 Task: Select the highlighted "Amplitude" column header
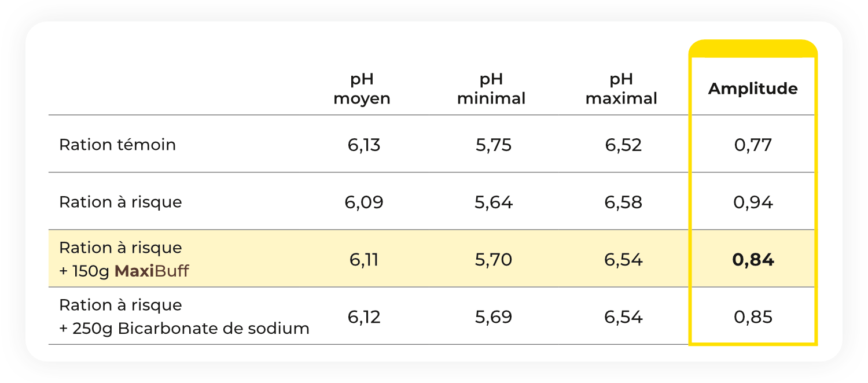(753, 89)
